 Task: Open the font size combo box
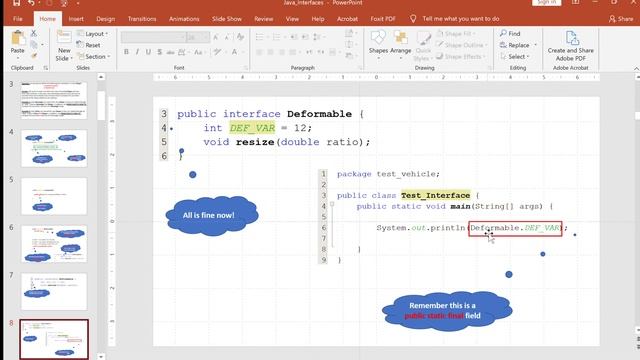tap(198, 37)
